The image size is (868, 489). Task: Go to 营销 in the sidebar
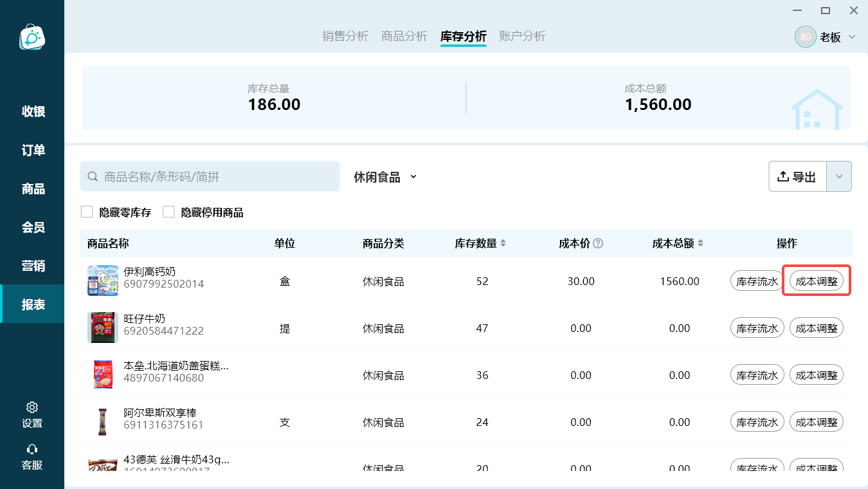point(32,266)
